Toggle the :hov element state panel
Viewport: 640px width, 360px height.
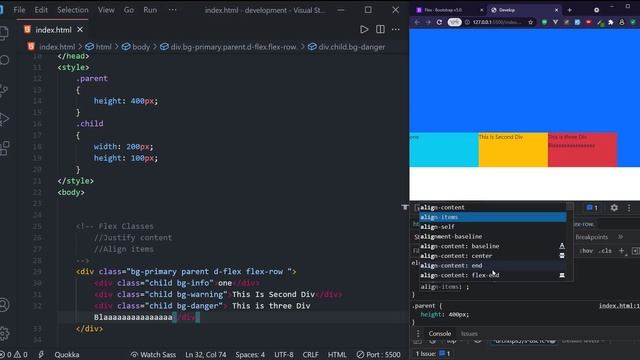[x=587, y=251]
